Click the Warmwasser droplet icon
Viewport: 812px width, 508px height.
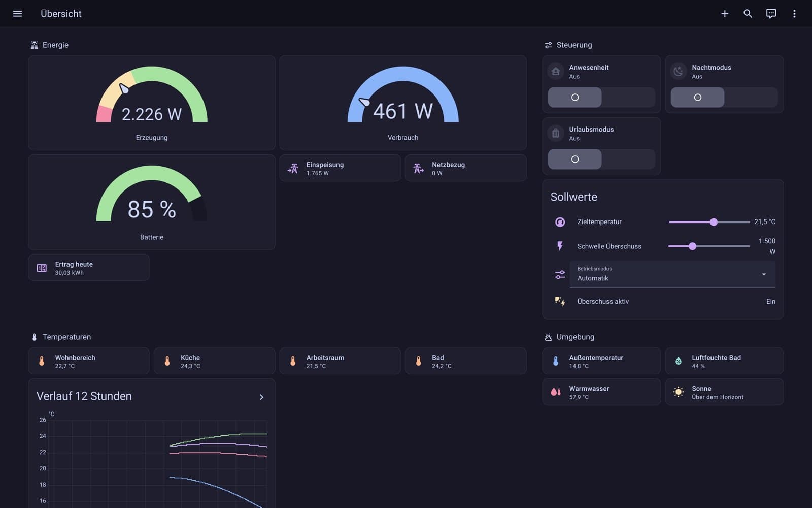(x=556, y=392)
